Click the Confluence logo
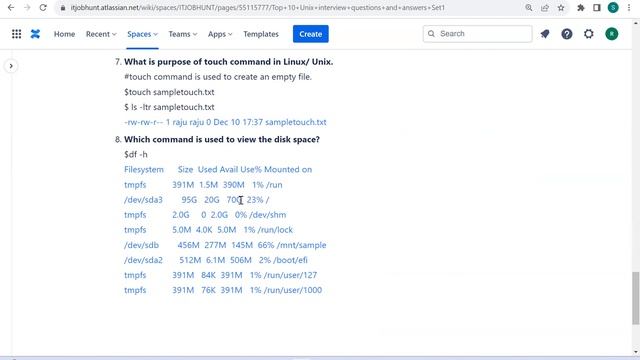This screenshot has width=640, height=360. tap(36, 34)
